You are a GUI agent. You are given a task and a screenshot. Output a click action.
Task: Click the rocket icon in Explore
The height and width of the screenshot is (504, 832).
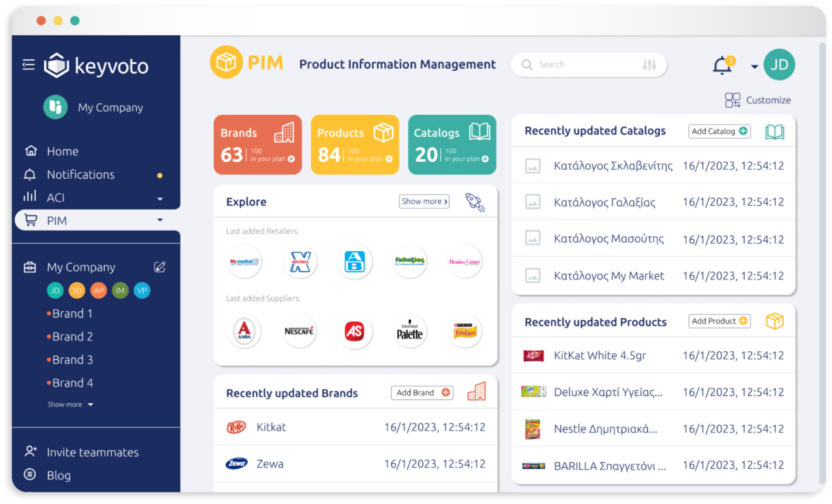coord(475,202)
